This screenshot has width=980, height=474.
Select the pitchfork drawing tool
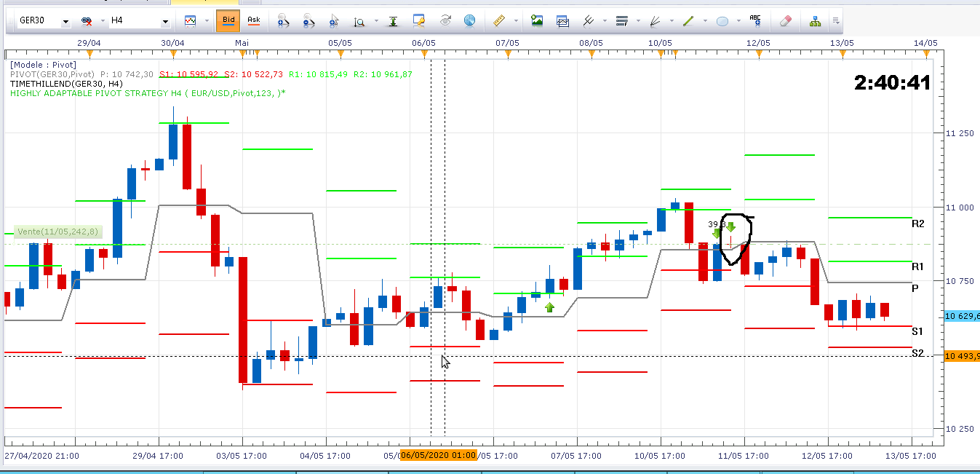(x=588, y=21)
